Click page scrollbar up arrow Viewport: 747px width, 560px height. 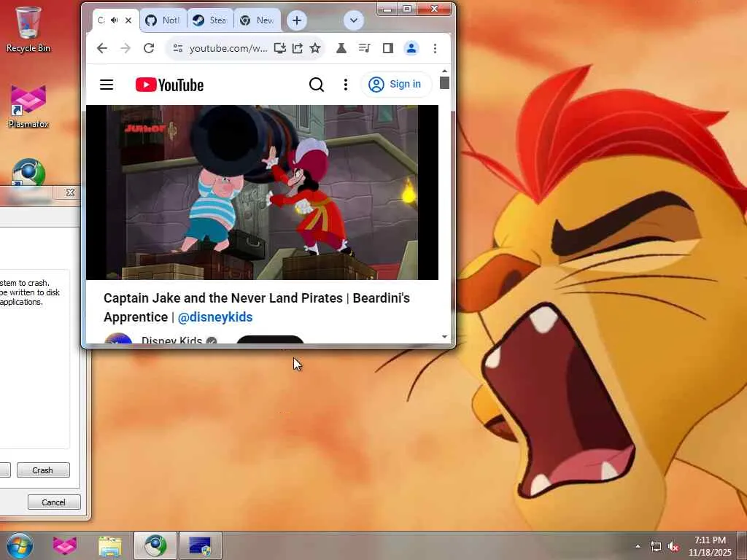point(444,71)
